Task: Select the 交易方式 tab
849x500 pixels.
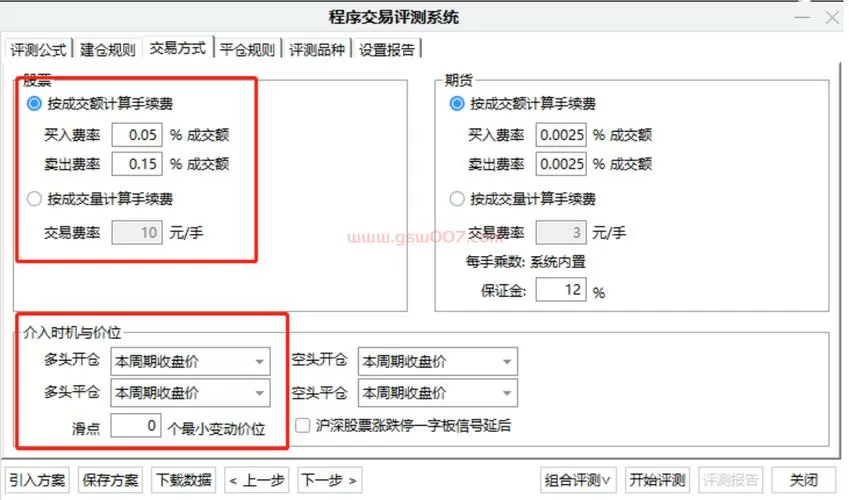Action: coord(178,48)
